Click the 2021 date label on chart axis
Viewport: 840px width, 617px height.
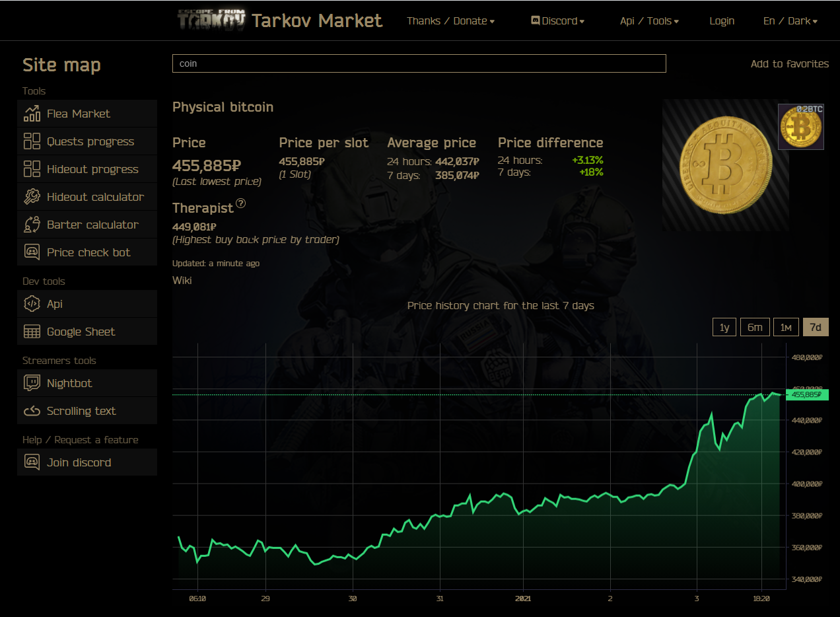523,599
